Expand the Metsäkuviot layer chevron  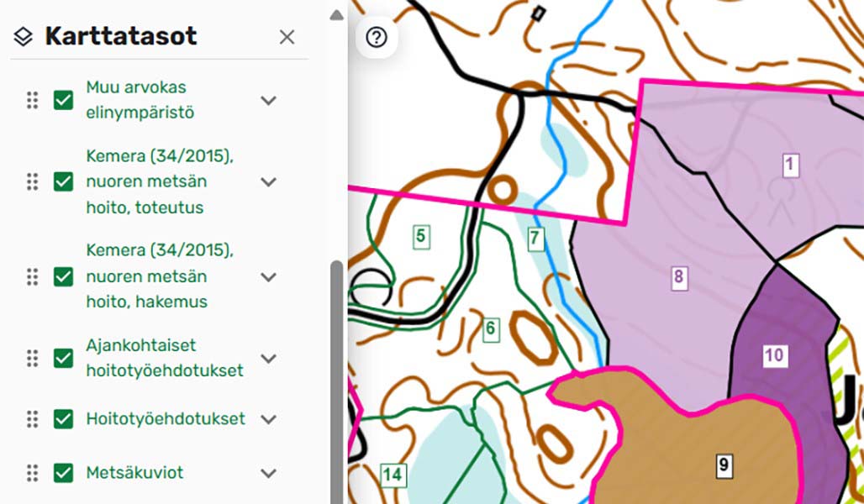[x=268, y=473]
